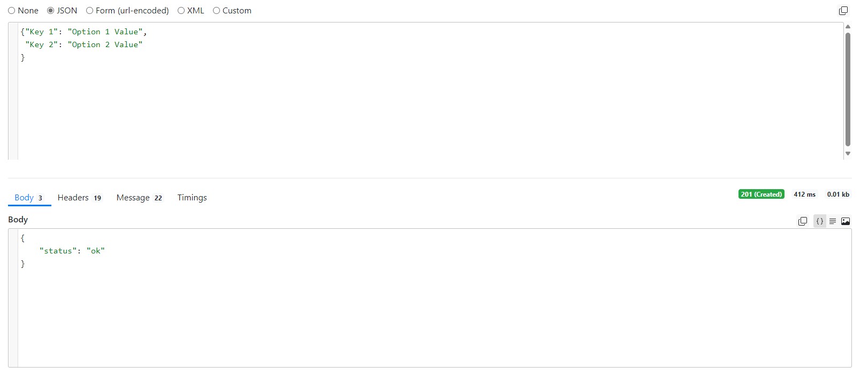Select the XML body type

(x=191, y=11)
